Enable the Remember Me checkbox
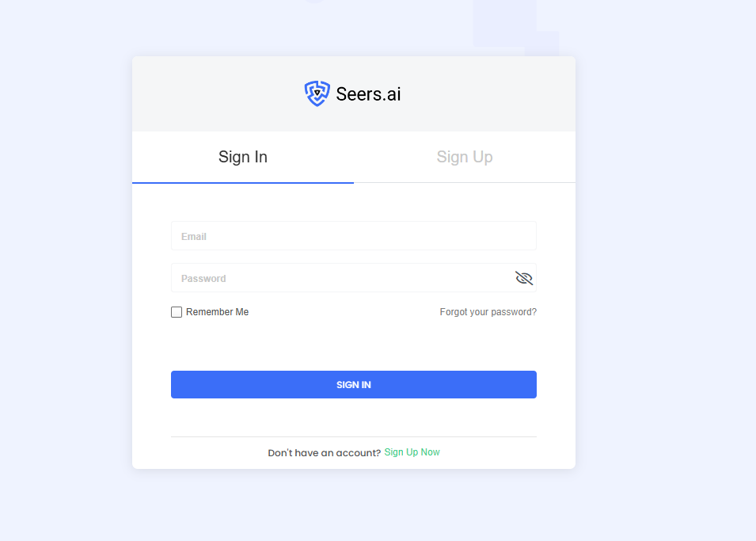756x541 pixels. click(177, 312)
